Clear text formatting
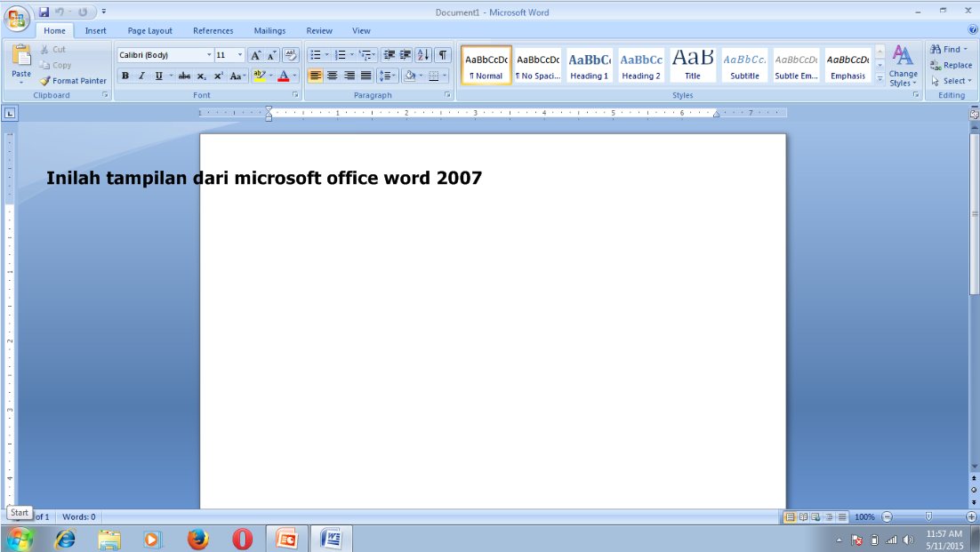The image size is (980, 552). pyautogui.click(x=291, y=55)
